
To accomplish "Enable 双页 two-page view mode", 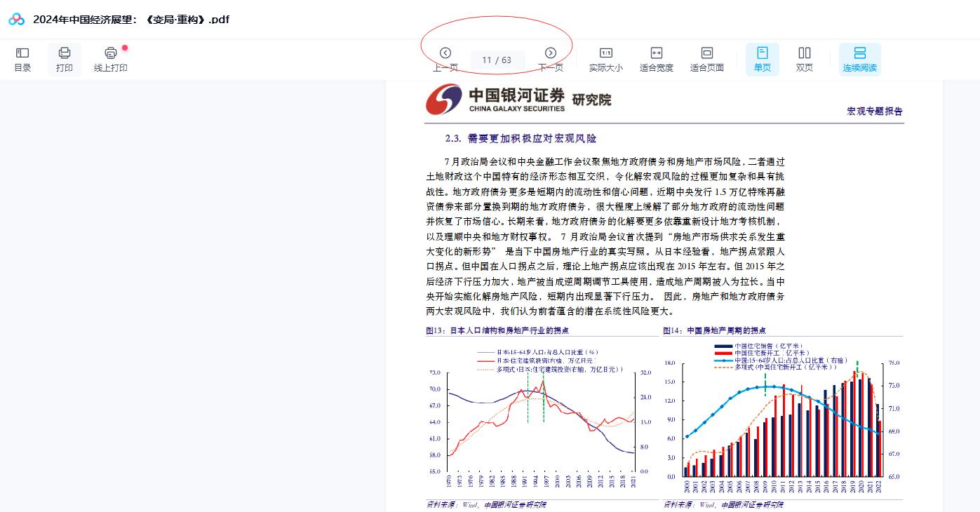I will click(804, 59).
